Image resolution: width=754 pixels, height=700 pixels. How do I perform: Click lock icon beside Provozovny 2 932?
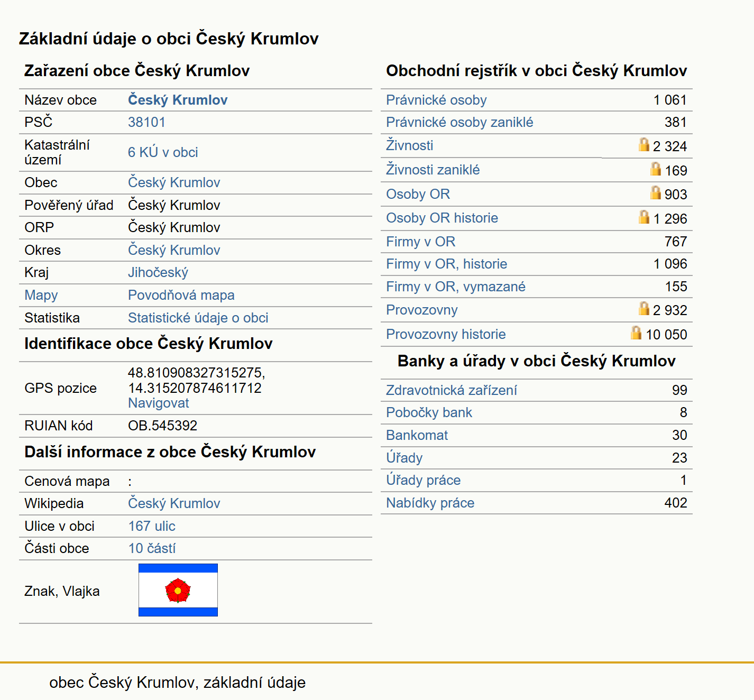(643, 308)
